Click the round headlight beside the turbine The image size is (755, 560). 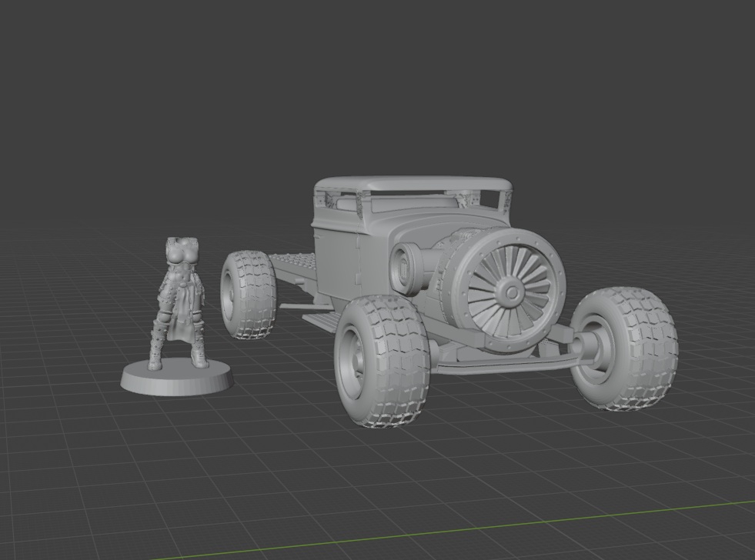tap(407, 269)
